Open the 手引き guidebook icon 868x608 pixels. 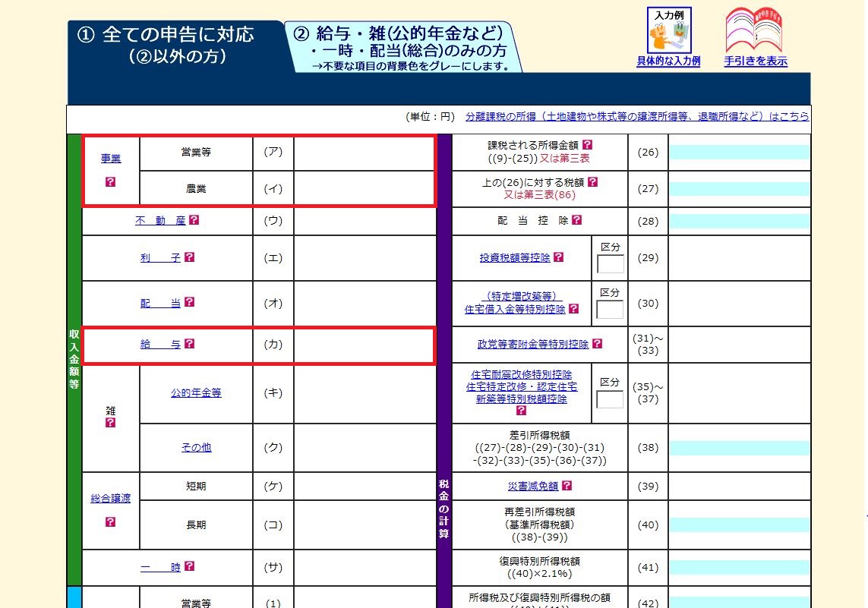754,30
